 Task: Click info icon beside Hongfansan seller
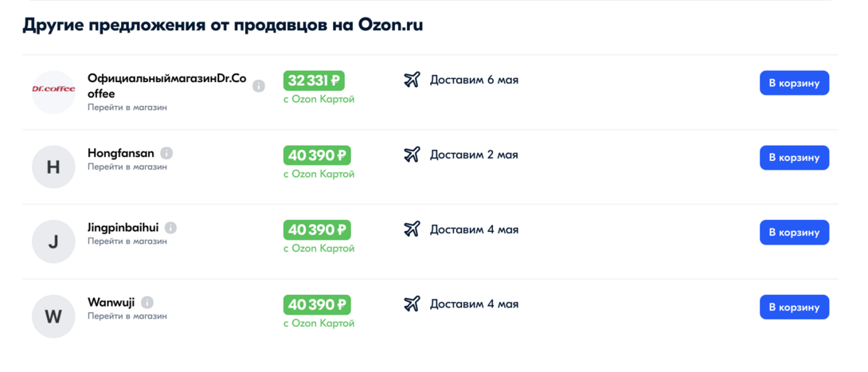[x=166, y=153]
